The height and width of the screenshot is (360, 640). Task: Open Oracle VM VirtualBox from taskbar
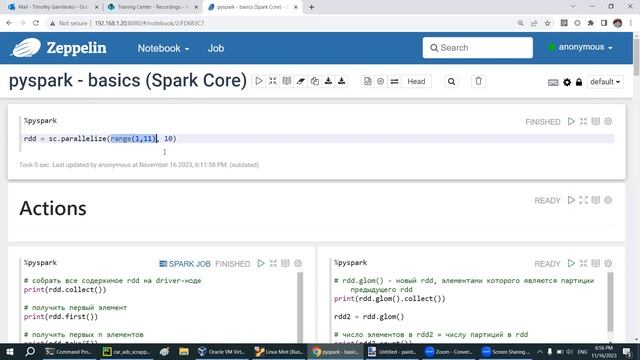(x=220, y=351)
